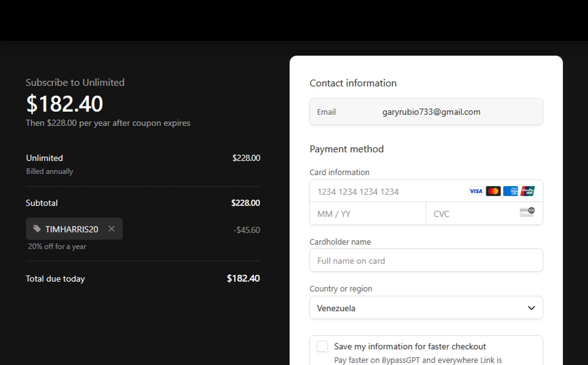Click the Subtotal $228.00 amount
The height and width of the screenshot is (365, 588).
(246, 203)
